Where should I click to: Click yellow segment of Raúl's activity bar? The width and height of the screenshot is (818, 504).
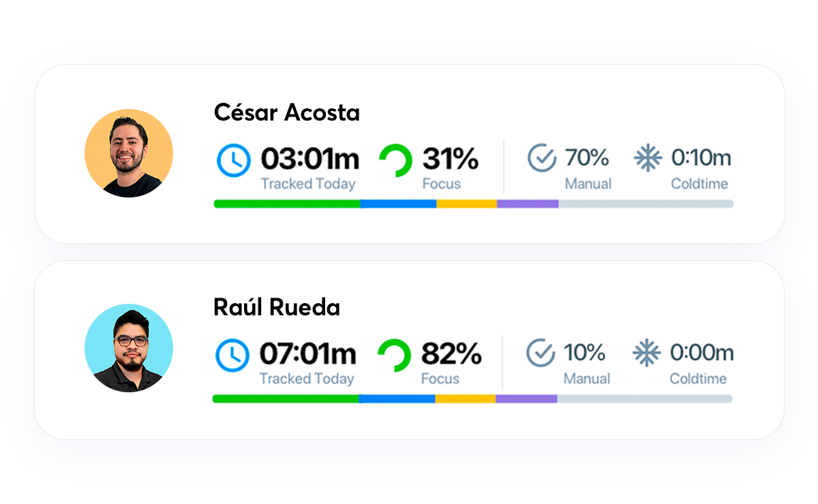465,398
